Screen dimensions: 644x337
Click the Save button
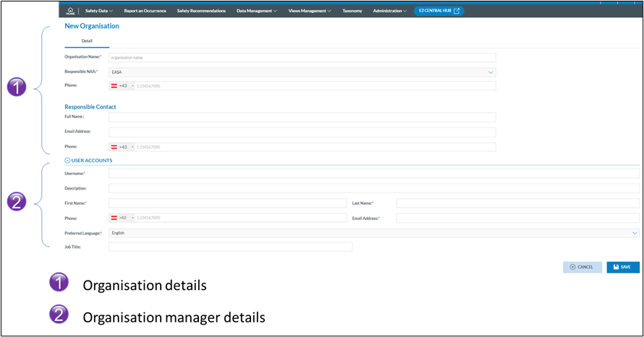(x=622, y=267)
